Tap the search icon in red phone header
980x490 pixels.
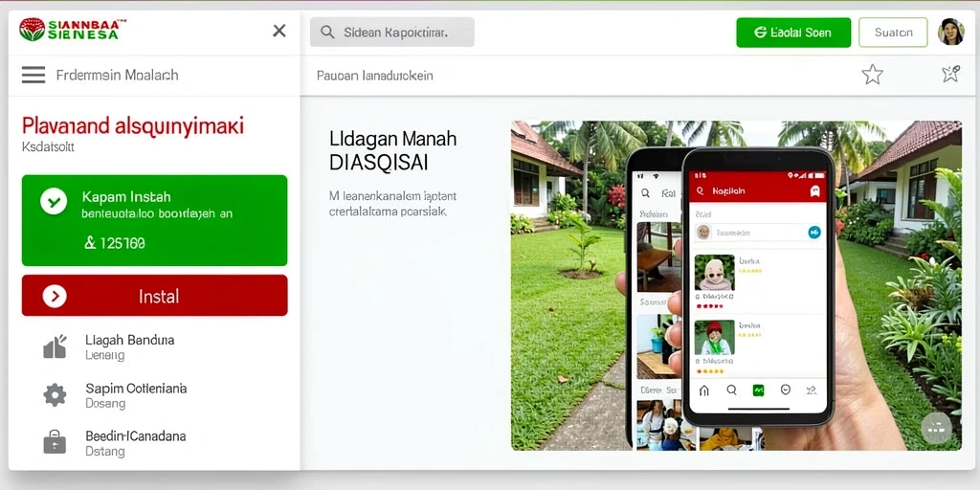tap(701, 191)
